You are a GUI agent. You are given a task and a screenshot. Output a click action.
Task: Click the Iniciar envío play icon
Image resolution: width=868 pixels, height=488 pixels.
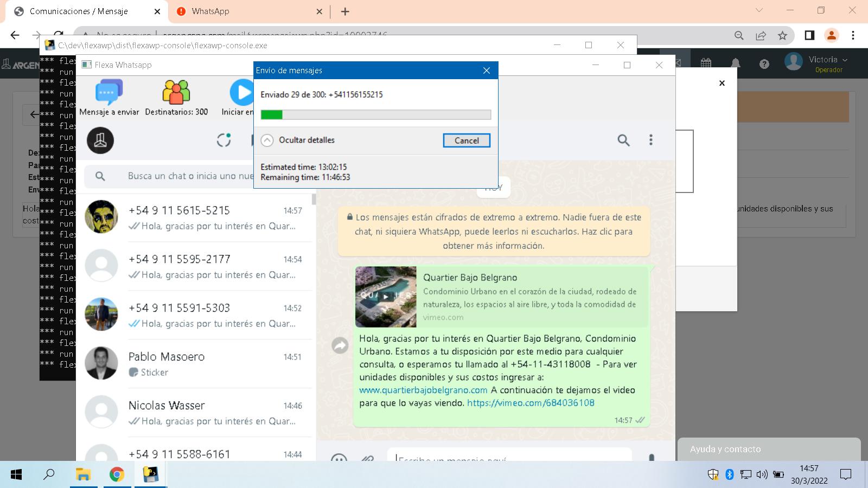pyautogui.click(x=242, y=92)
